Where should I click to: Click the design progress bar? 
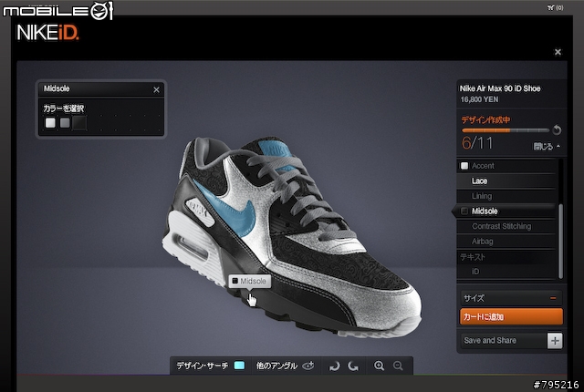[x=506, y=130]
